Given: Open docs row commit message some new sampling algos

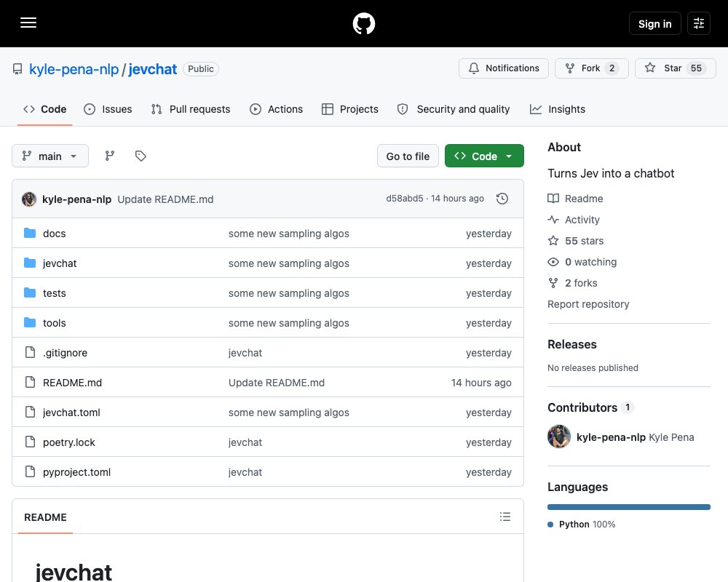Looking at the screenshot, I should (289, 234).
